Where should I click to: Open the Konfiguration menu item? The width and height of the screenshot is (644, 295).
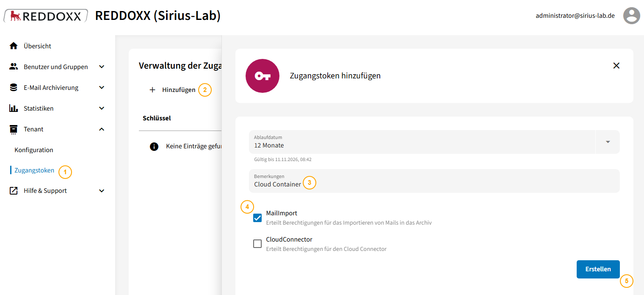point(34,150)
